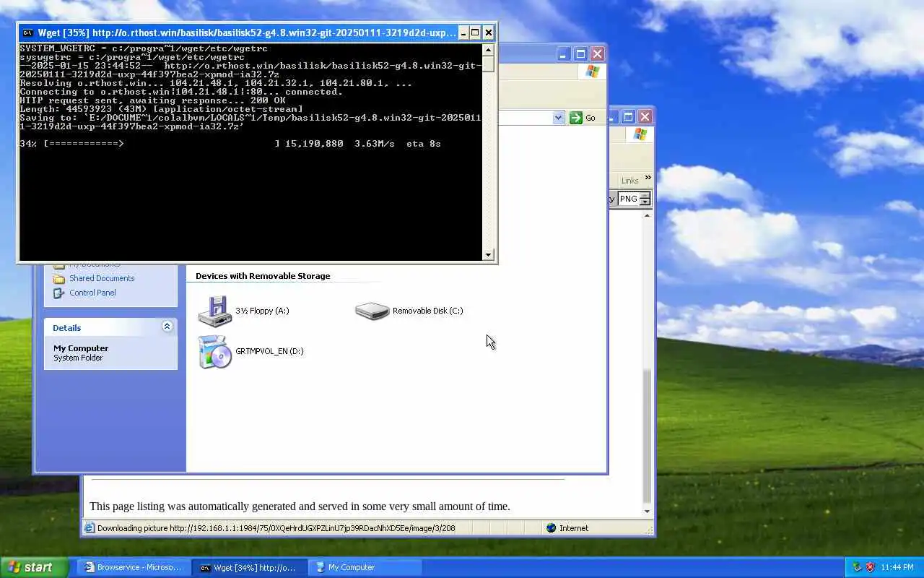Click page icon in browser status bar
Screen dimensions: 924x578
(90, 528)
